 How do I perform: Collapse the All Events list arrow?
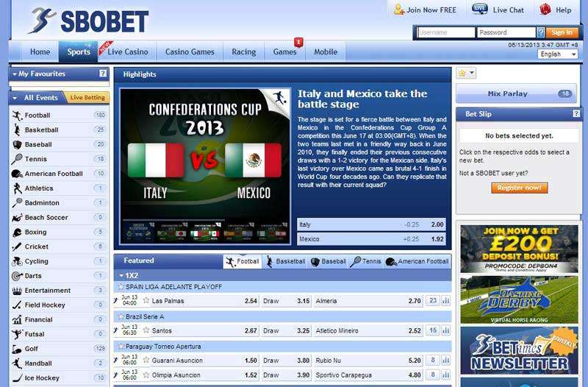15,98
